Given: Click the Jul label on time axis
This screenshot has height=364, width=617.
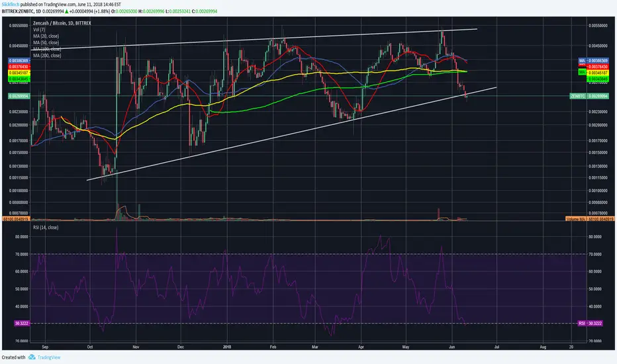Looking at the screenshot, I should pos(497,347).
